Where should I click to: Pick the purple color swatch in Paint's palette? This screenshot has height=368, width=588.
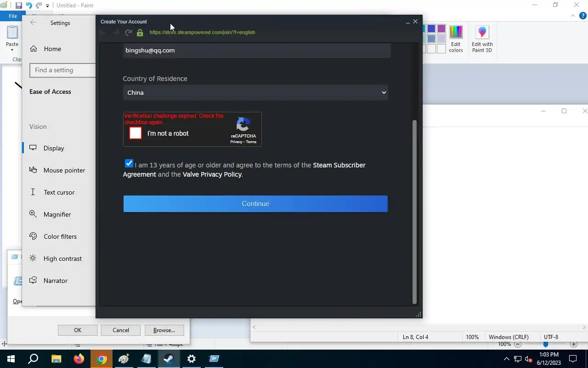(x=441, y=29)
